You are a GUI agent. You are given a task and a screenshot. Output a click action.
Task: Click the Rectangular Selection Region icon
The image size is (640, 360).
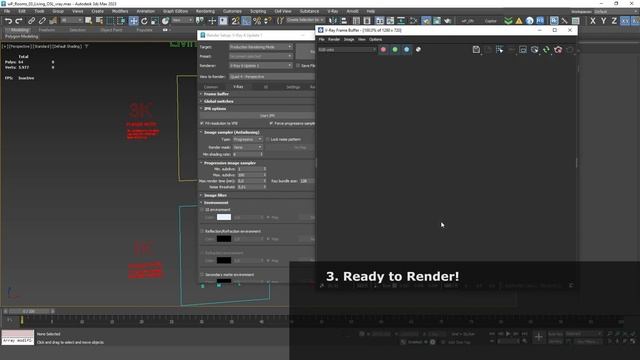[x=110, y=20]
